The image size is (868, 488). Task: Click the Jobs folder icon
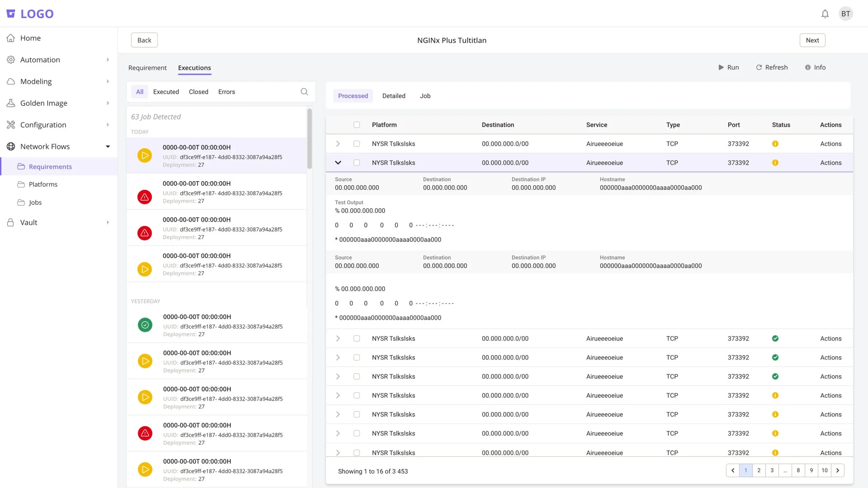21,203
